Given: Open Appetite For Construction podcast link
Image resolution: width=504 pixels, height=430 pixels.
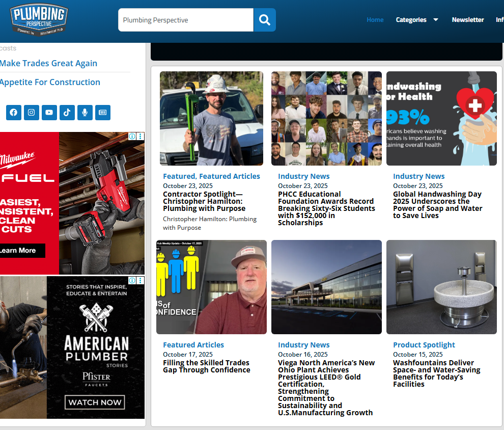Looking at the screenshot, I should click(x=50, y=83).
